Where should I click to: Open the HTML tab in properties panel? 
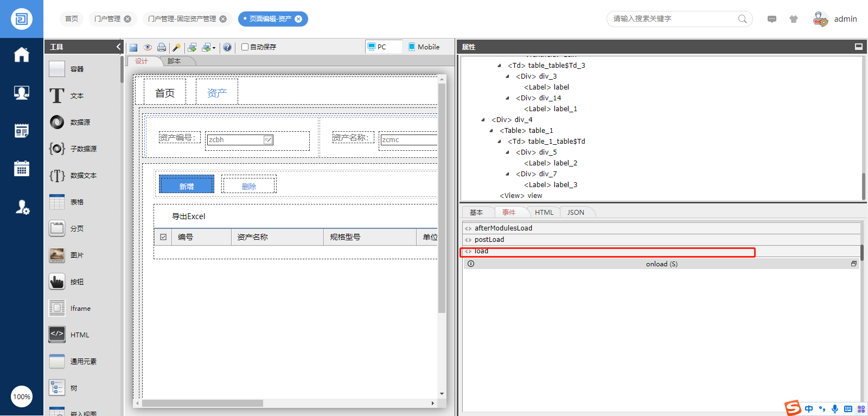click(544, 213)
